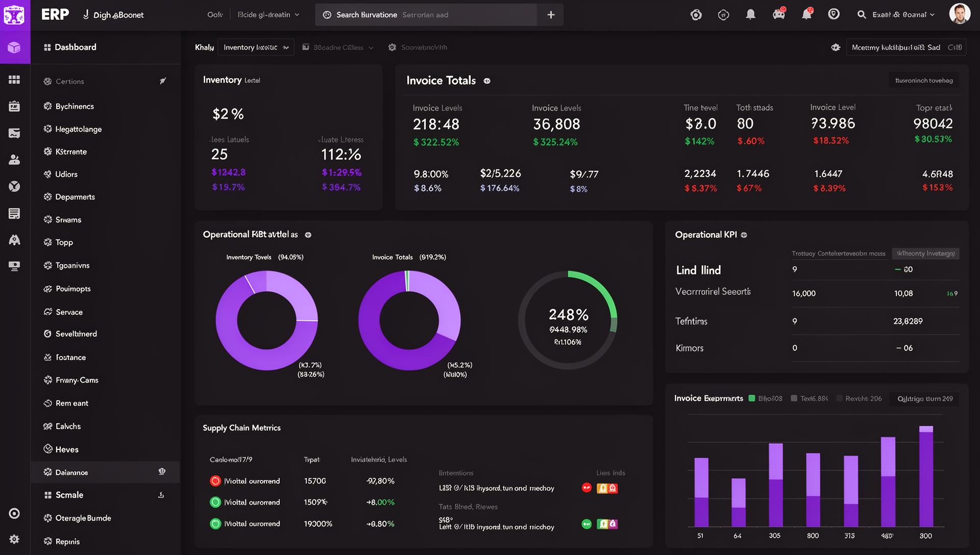
Task: Click the info icon beside Operational KPI
Action: point(744,235)
